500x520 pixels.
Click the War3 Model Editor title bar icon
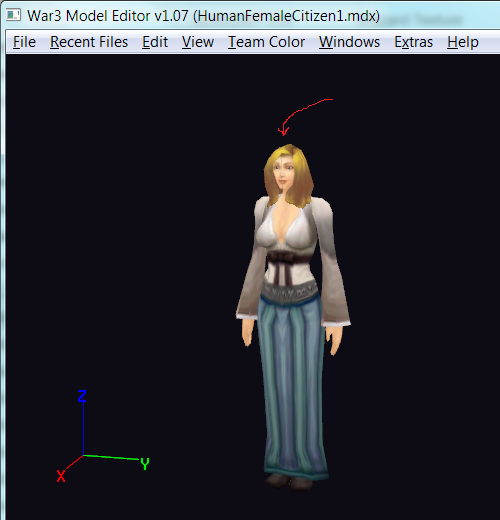tap(13, 15)
